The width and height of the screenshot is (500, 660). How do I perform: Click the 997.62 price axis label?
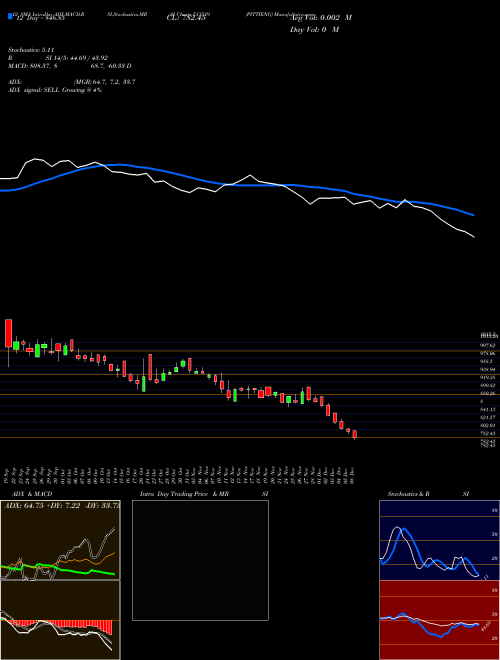point(489,345)
